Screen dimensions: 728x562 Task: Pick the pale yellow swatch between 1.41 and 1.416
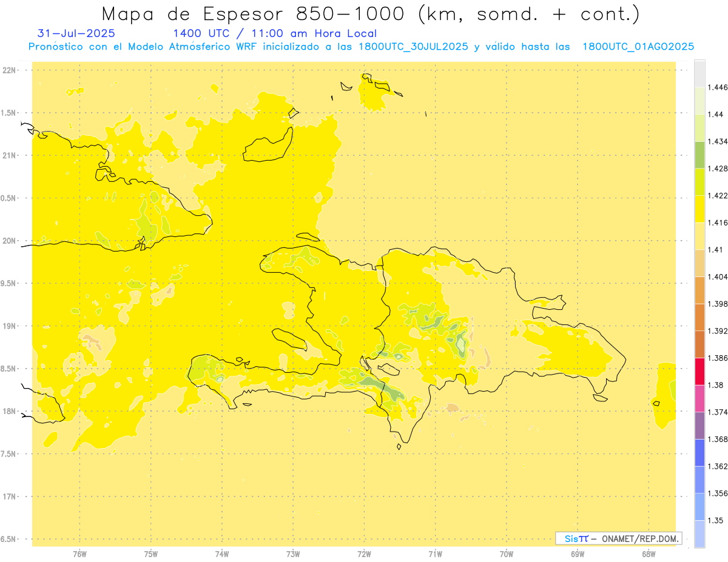(699, 236)
